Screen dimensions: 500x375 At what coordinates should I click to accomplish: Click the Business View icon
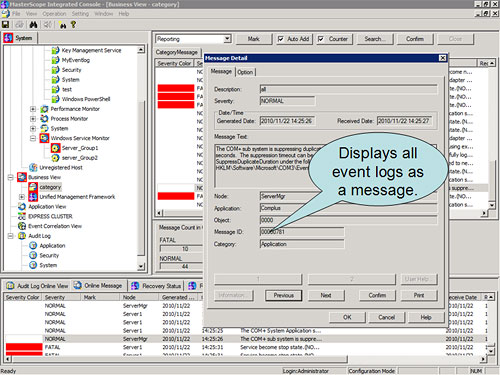pyautogui.click(x=22, y=177)
